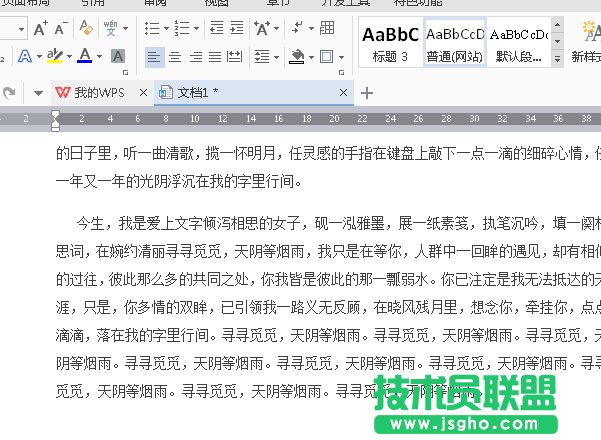Screen dimensions: 601x440
Task: Clear formatting with the eraser icon
Action: coord(87,29)
